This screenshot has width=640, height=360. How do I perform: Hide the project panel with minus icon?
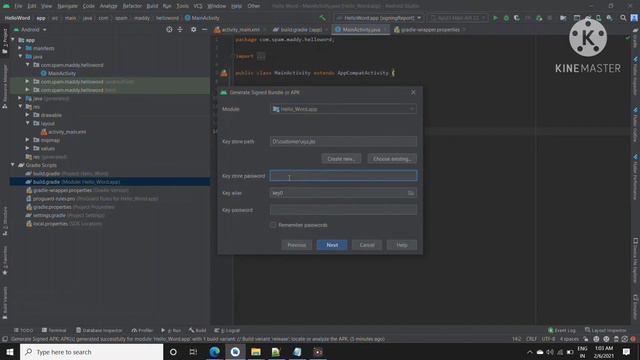[x=204, y=29]
